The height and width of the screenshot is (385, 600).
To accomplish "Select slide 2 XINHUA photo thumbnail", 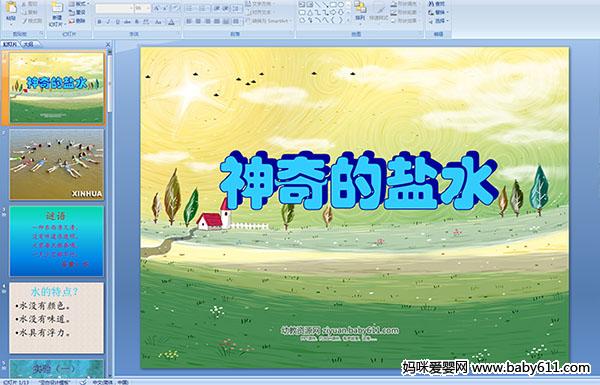I will click(56, 164).
